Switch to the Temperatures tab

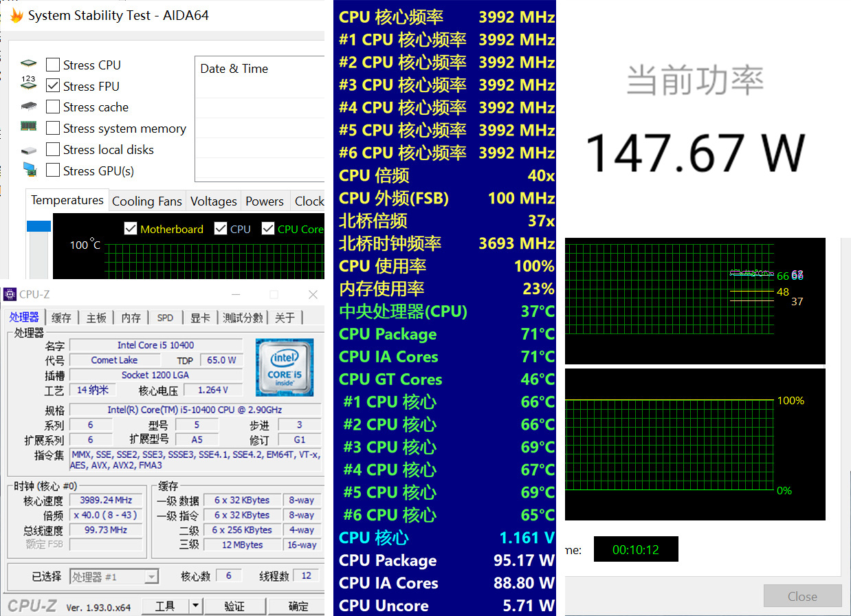coord(67,200)
